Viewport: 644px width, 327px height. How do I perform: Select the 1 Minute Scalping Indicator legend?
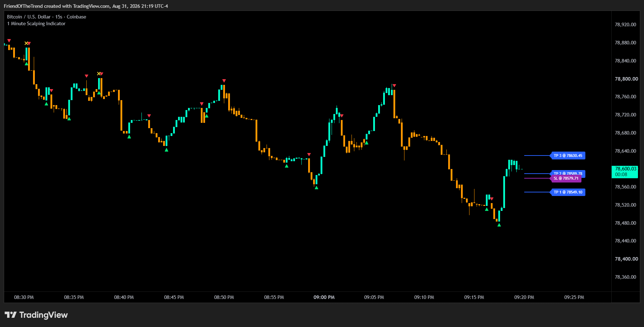36,24
